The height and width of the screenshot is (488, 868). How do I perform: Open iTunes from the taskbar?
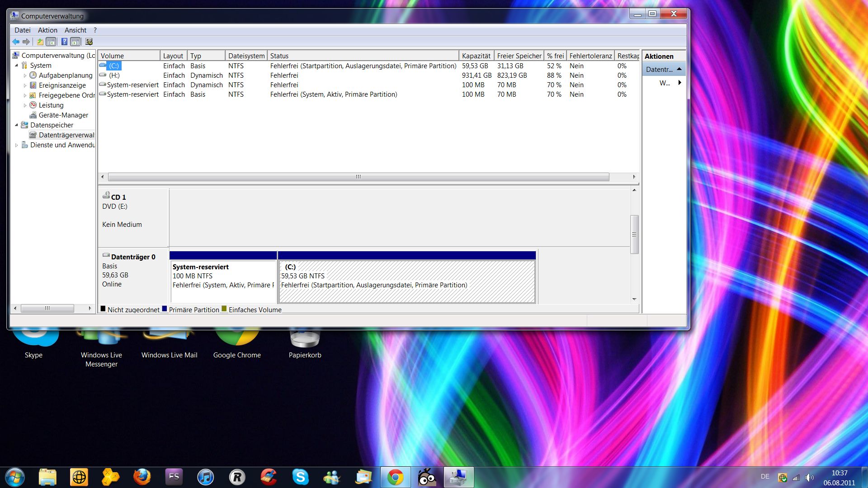coord(205,477)
